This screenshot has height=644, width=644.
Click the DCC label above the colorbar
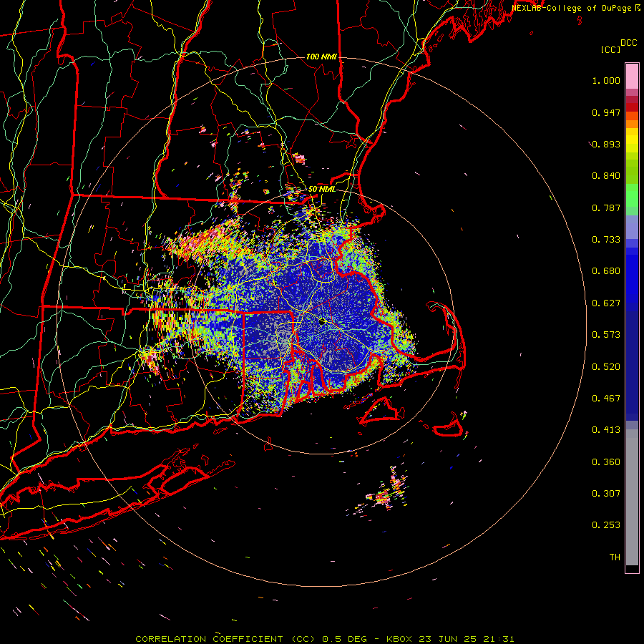629,43
